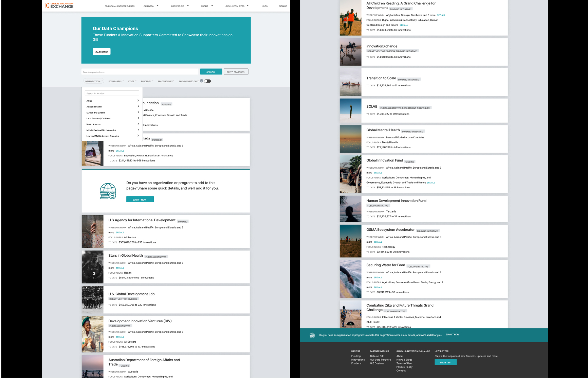Screen dimensions: 588x378
Task: Open the U.S. Global Development Lab thumbnail
Action: 92,299
